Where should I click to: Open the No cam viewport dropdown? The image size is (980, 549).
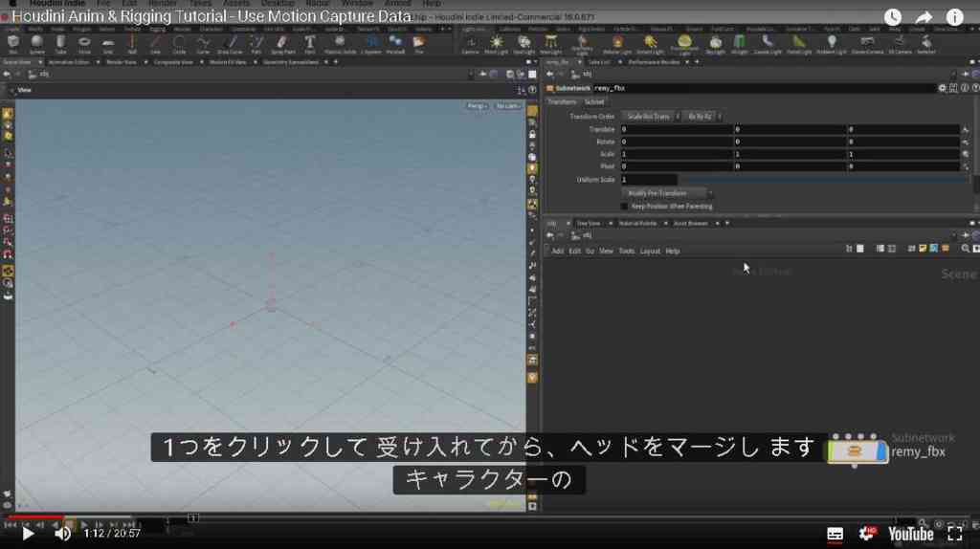[x=508, y=106]
